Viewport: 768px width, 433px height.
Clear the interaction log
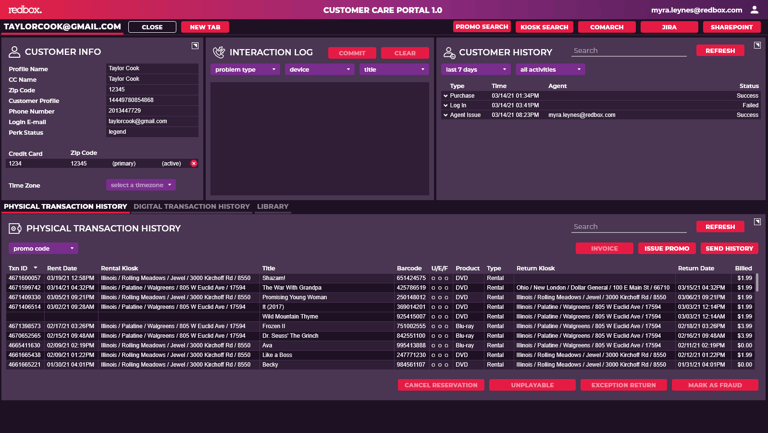point(405,53)
